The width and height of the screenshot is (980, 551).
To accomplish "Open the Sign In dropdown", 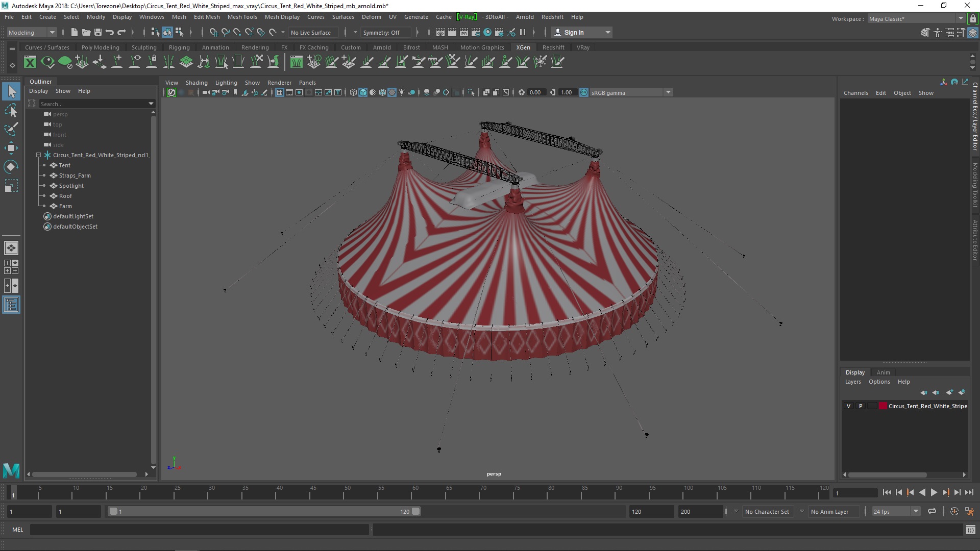I will point(582,32).
